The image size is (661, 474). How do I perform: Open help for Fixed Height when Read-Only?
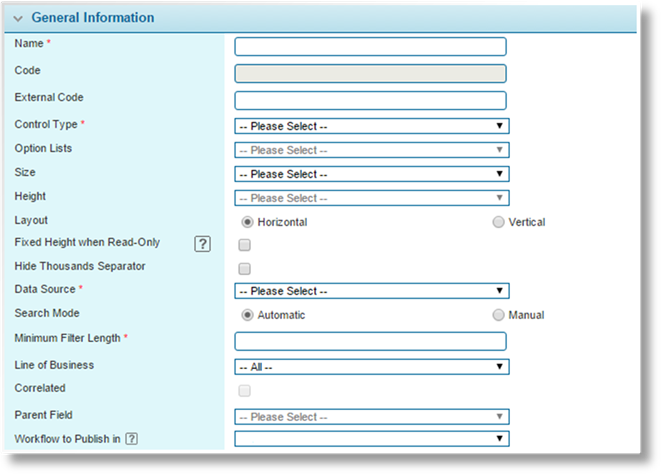point(202,244)
